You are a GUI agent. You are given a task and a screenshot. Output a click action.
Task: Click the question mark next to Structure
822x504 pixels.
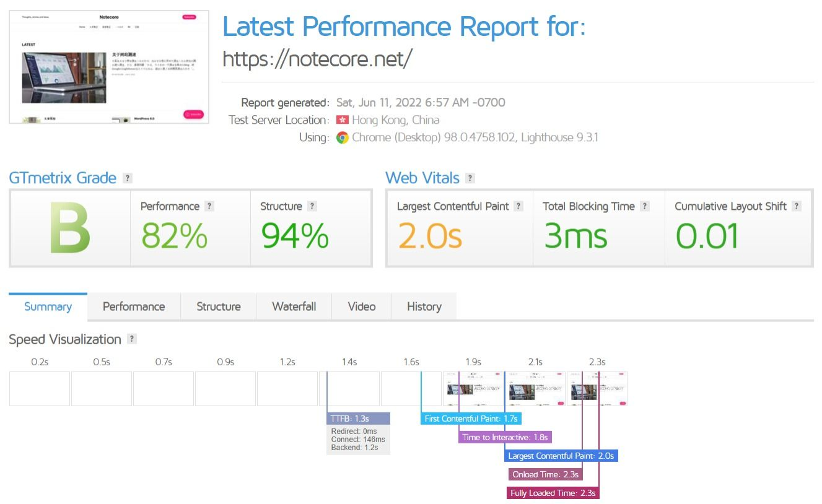[312, 206]
